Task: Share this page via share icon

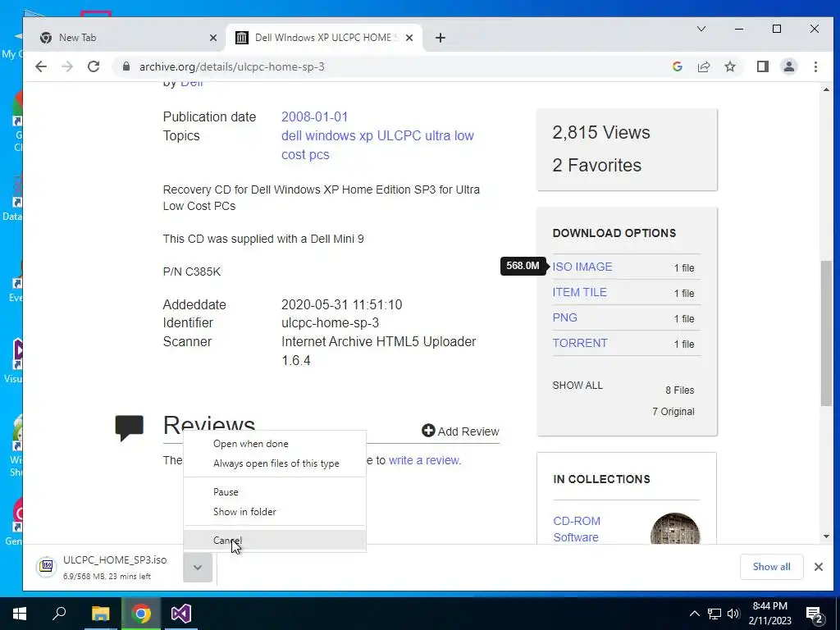Action: pyautogui.click(x=703, y=66)
